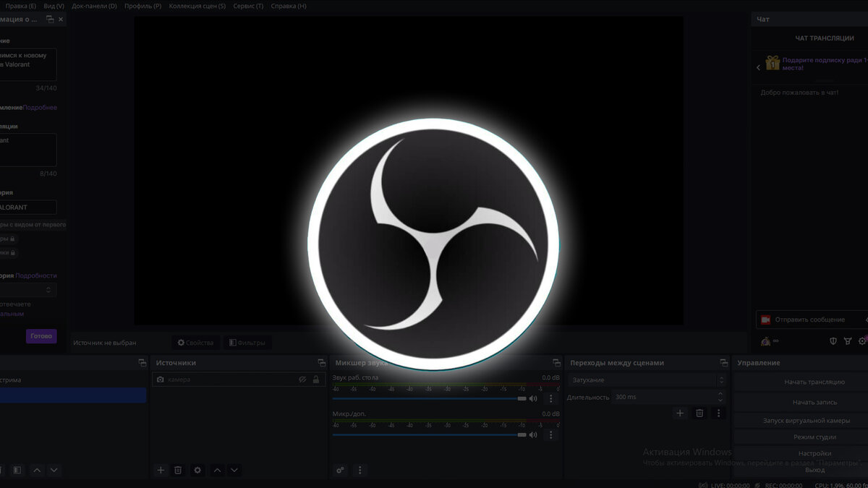Open the Правка (E) menu

point(21,6)
